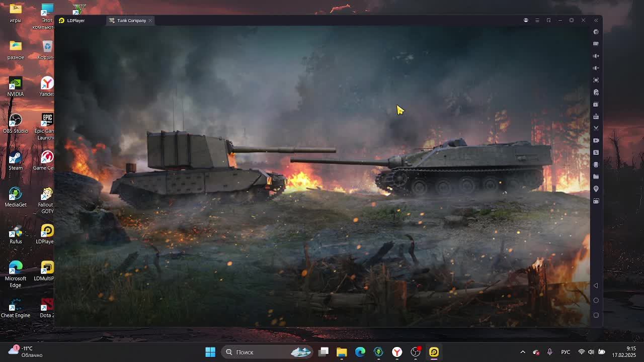The width and height of the screenshot is (644, 362).
Task: Open the LDPlayer hamburger menu
Action: coord(537,21)
